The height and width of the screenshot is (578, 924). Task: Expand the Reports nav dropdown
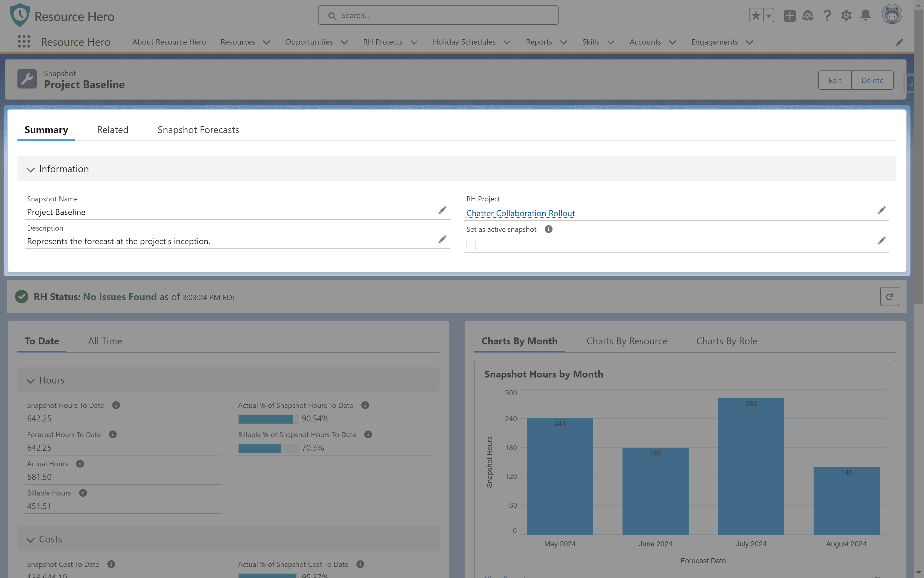point(564,42)
